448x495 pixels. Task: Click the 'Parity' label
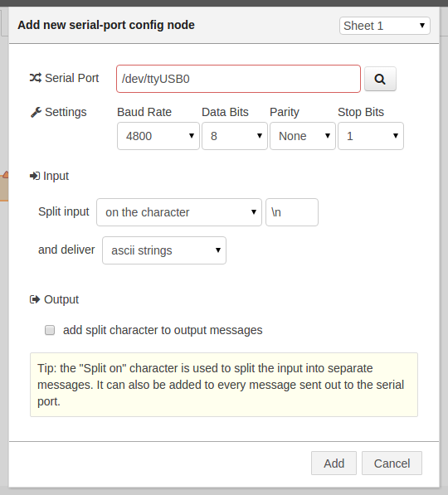tap(285, 113)
